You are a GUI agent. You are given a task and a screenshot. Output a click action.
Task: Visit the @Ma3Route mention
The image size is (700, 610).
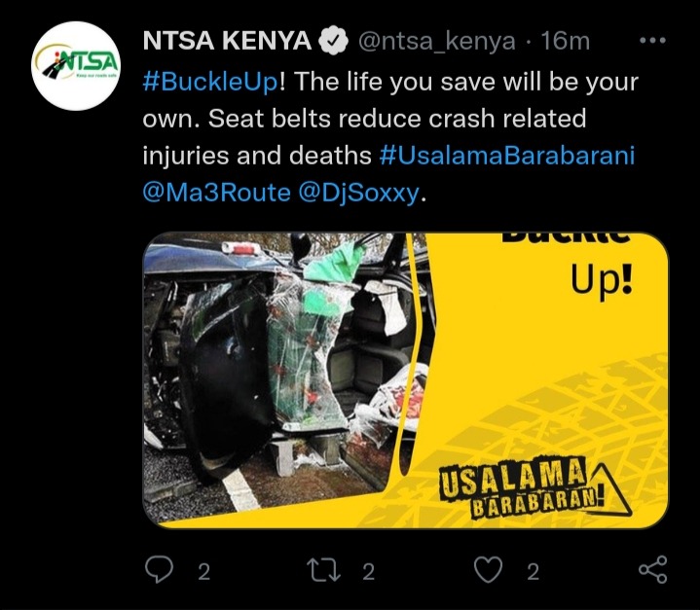click(x=216, y=193)
